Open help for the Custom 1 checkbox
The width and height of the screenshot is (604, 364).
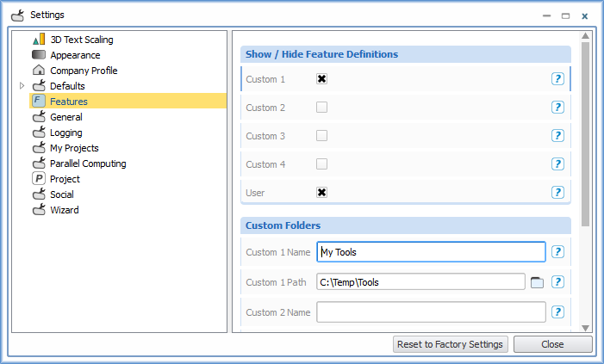[x=557, y=79]
